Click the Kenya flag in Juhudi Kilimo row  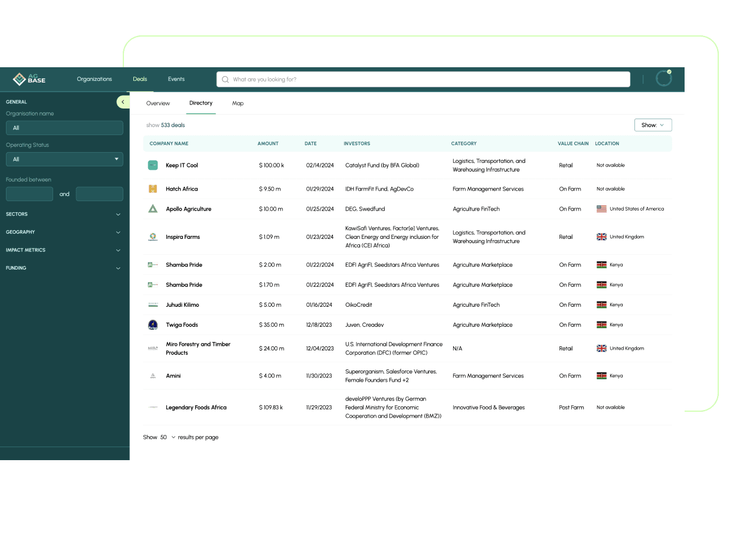tap(601, 305)
